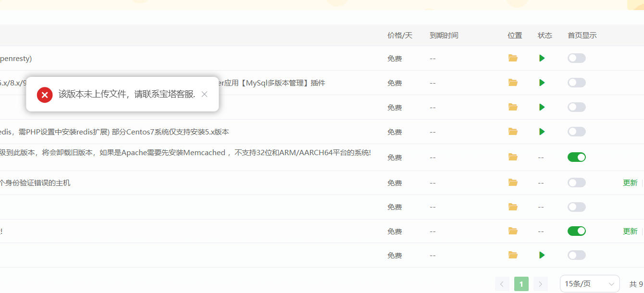Click the red error icon in the notification

click(x=45, y=95)
